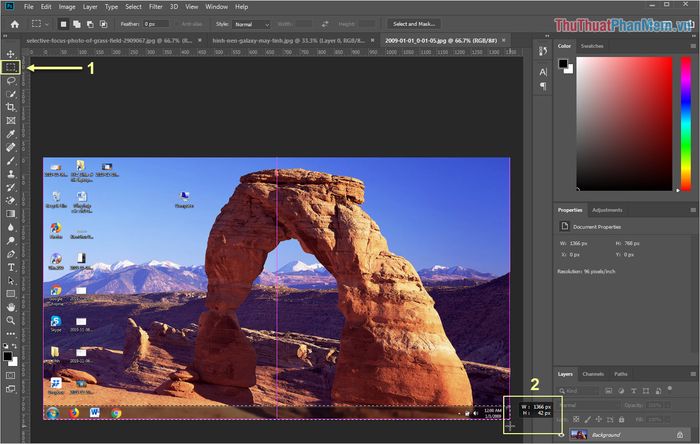Image resolution: width=700 pixels, height=444 pixels.
Task: Select the History Brush tool
Action: coord(11,187)
